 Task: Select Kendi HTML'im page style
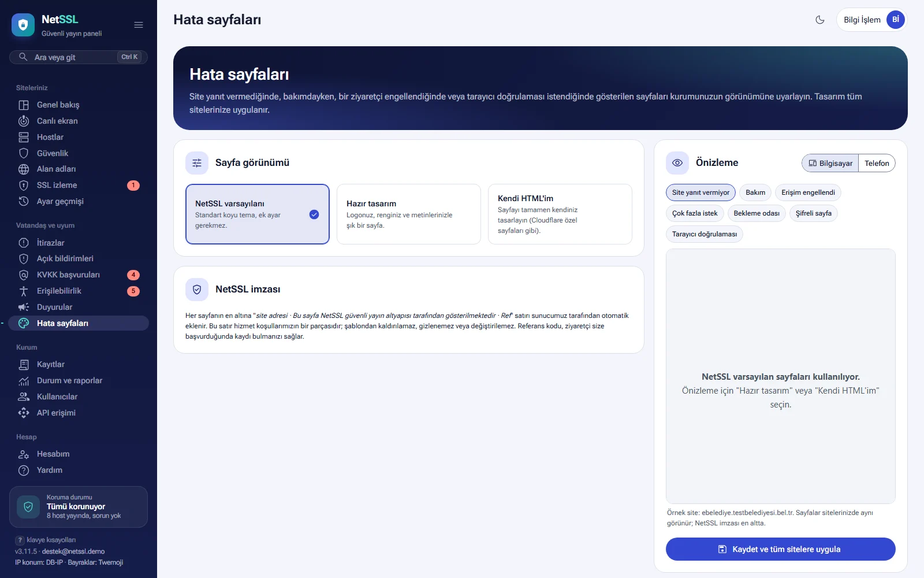point(560,214)
